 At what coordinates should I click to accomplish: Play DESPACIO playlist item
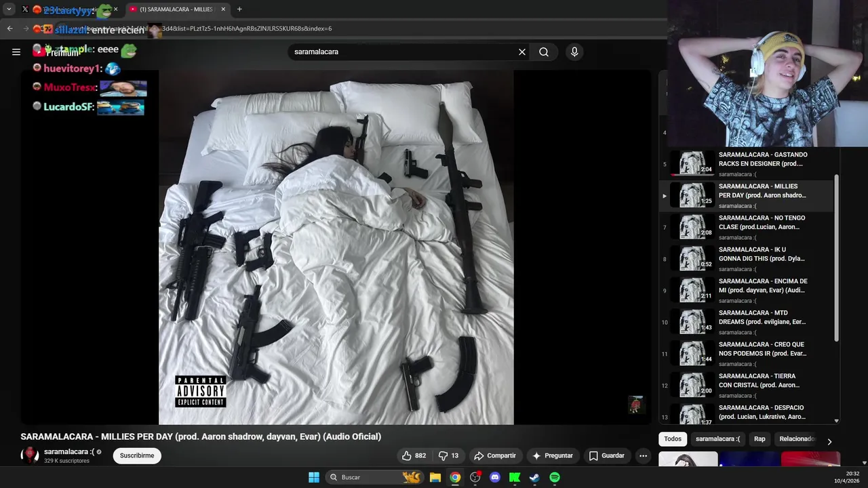(746, 413)
